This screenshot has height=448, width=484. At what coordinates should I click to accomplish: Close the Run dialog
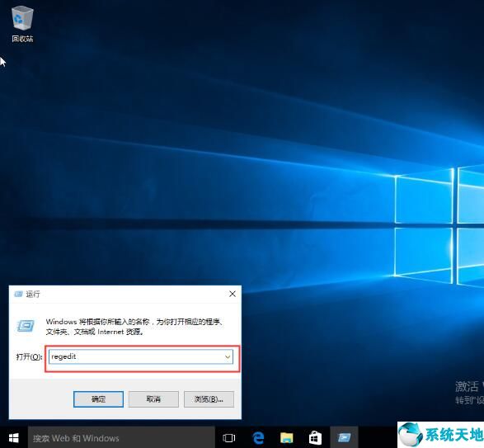pyautogui.click(x=233, y=294)
